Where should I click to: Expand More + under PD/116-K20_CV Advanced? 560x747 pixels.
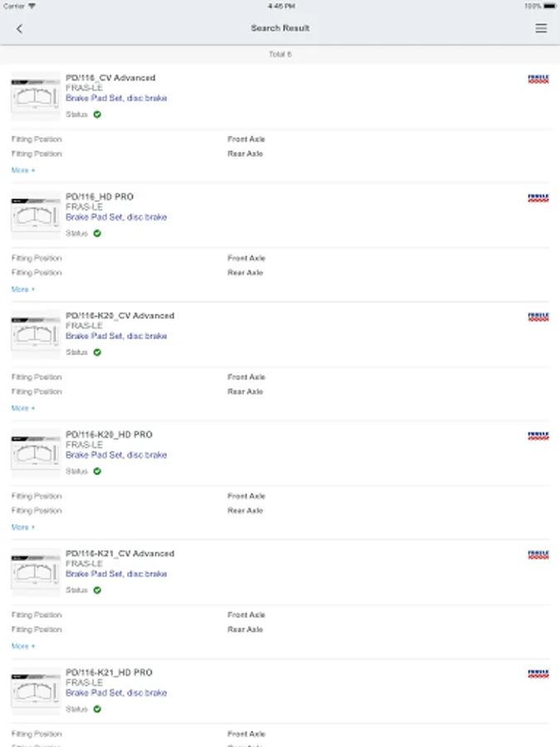pos(23,408)
